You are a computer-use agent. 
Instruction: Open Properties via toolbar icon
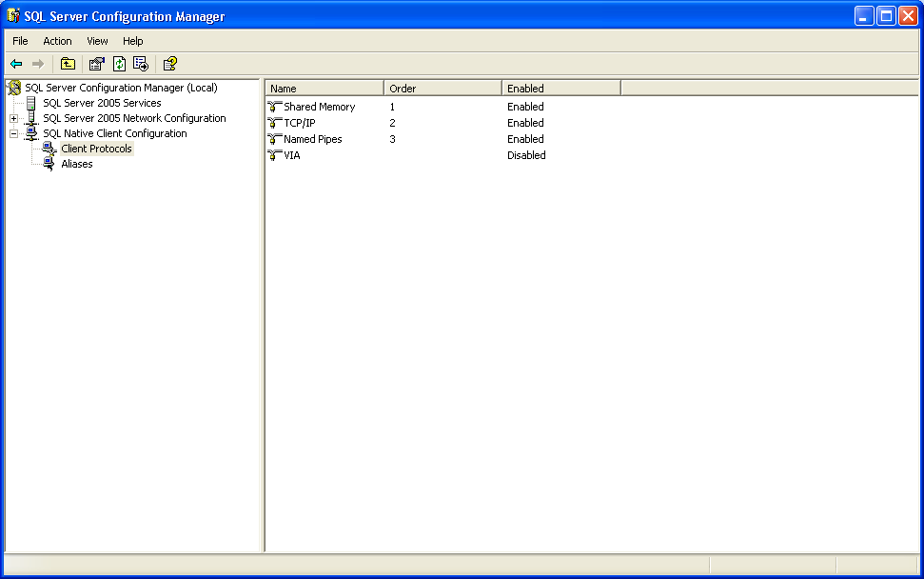pyautogui.click(x=97, y=64)
